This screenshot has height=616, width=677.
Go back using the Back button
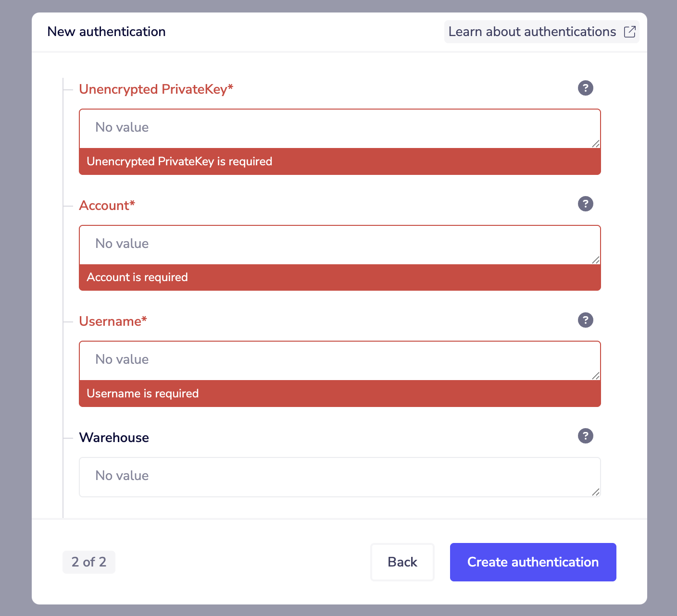(x=402, y=562)
